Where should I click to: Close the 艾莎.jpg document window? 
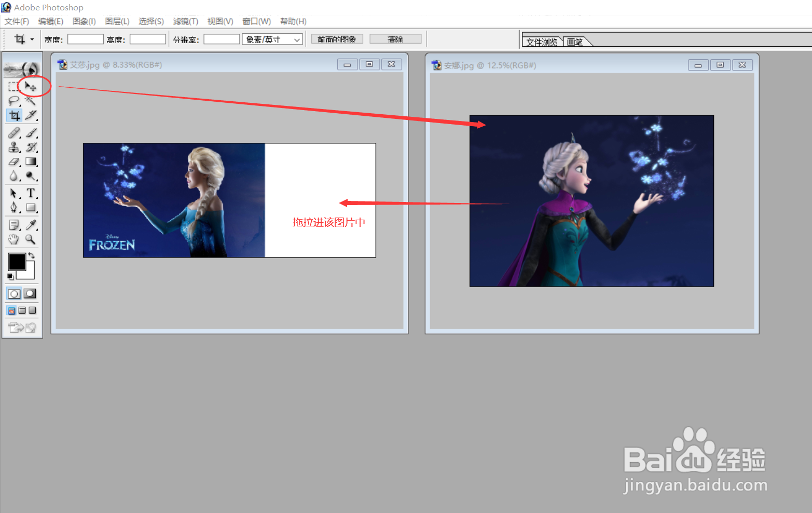[392, 64]
